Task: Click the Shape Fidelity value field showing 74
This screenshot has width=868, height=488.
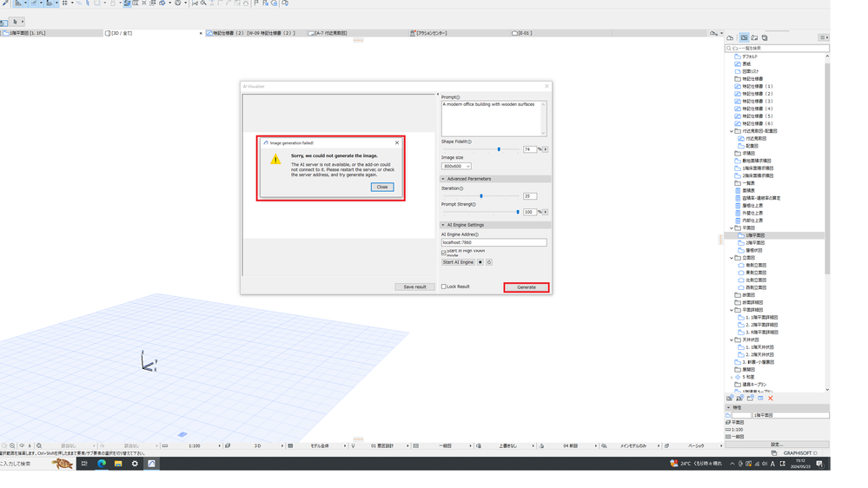Action: point(530,149)
